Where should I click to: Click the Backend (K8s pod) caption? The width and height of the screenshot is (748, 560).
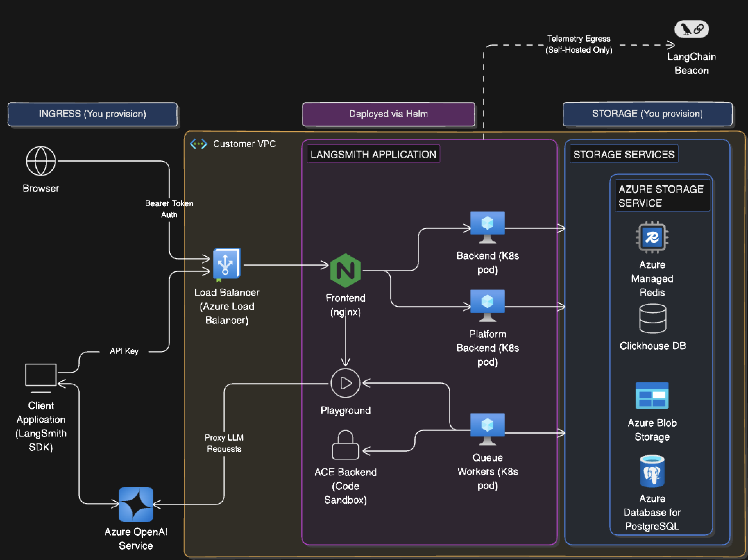(x=487, y=263)
